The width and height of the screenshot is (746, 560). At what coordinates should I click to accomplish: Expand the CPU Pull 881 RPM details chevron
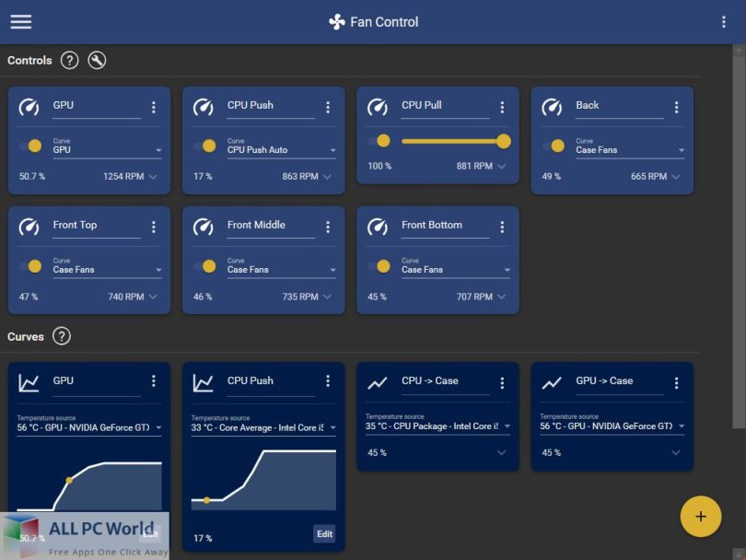click(x=502, y=166)
